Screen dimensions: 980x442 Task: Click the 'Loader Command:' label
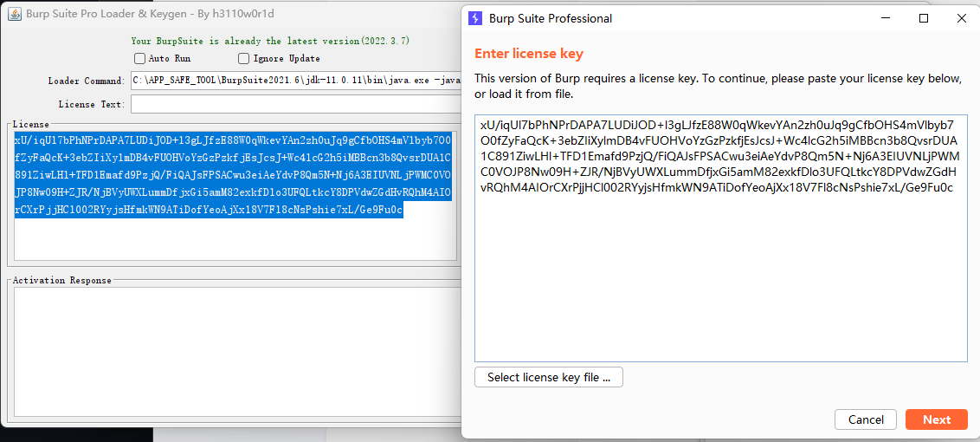pos(87,81)
